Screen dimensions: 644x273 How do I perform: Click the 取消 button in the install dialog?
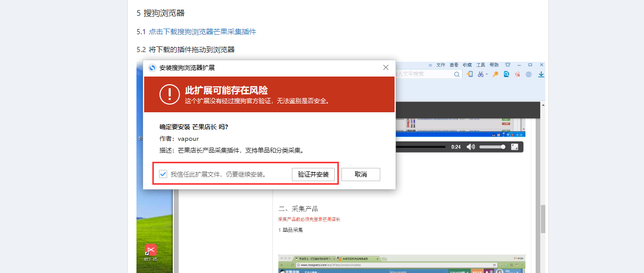coord(361,175)
